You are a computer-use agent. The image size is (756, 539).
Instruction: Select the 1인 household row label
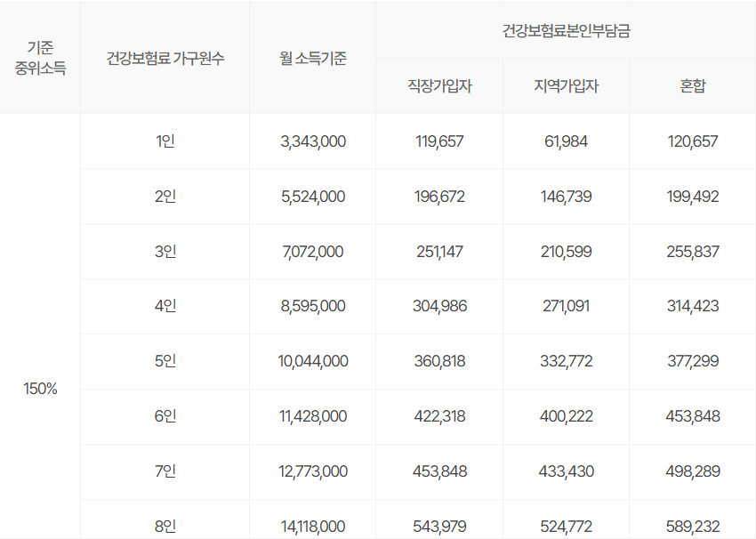coord(165,141)
